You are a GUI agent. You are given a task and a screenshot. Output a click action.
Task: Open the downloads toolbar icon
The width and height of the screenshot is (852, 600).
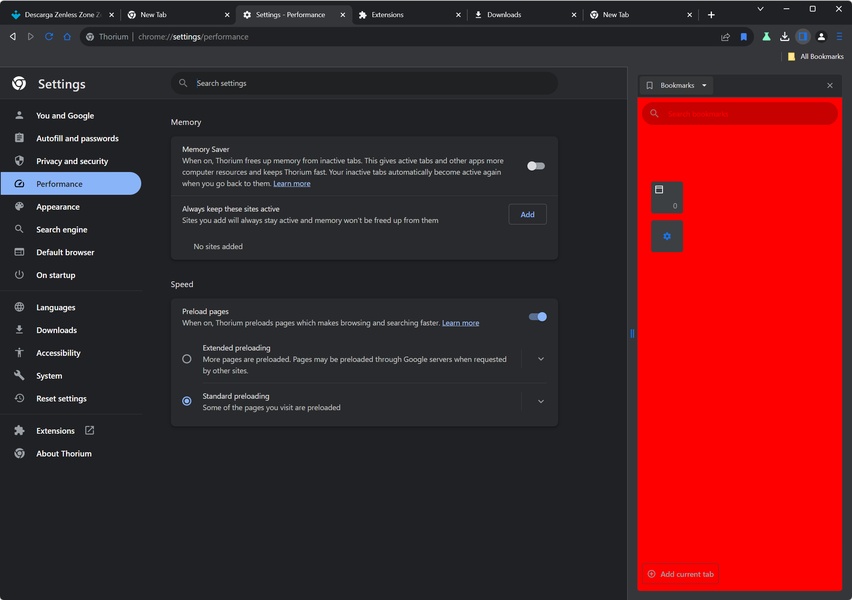tap(785, 37)
